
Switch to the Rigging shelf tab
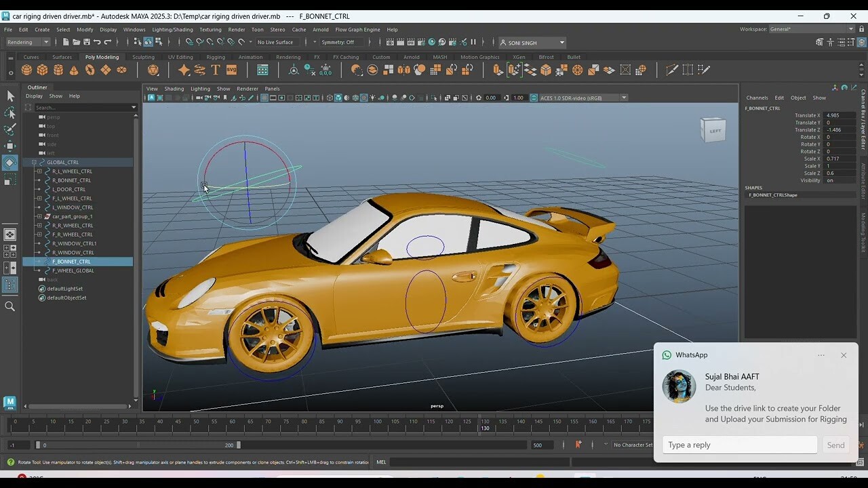[x=216, y=57]
